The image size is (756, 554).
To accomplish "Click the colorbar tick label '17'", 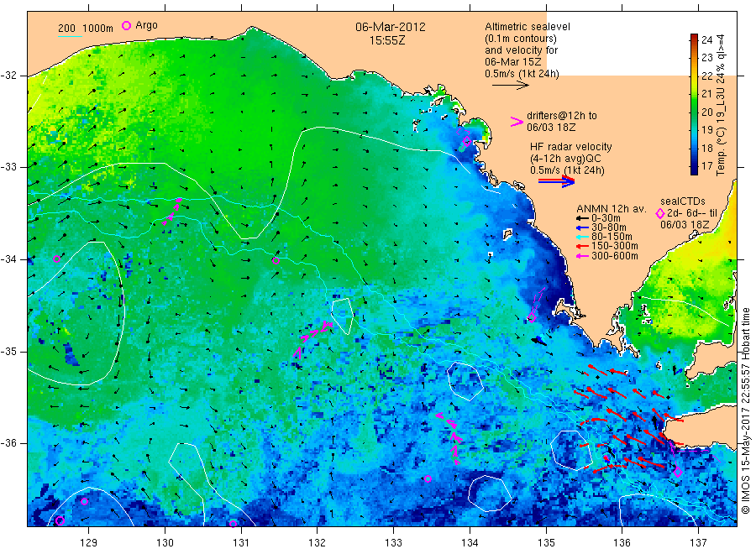I will (x=706, y=166).
